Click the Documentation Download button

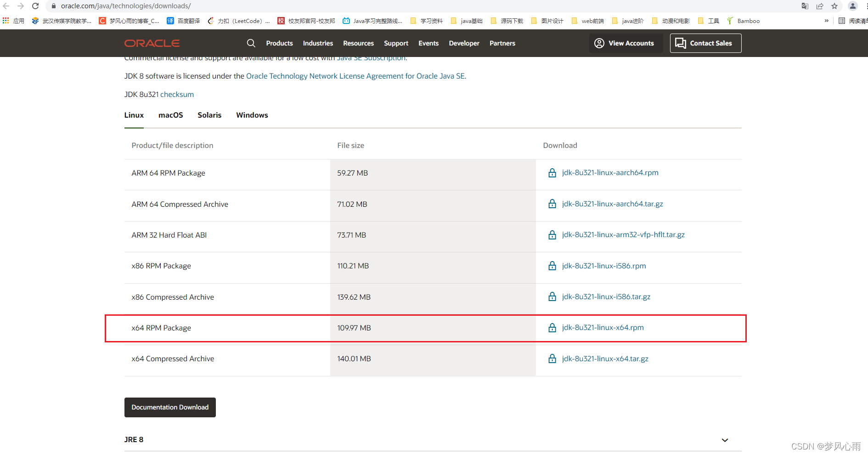(x=170, y=408)
